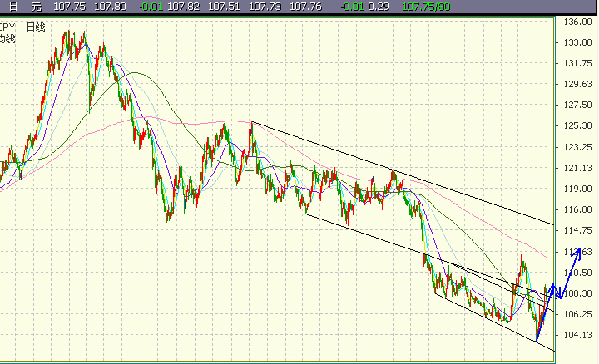Click the 131.75 price axis label
Screen dimensions: 599x364
coord(577,63)
